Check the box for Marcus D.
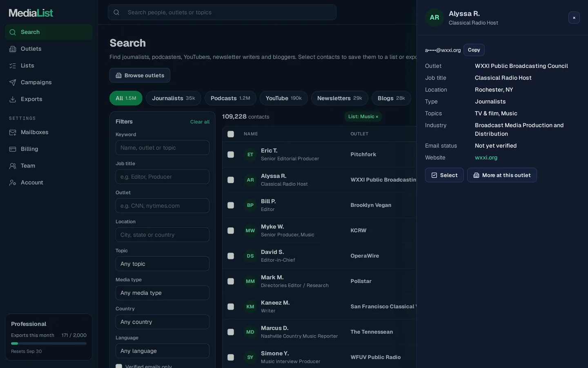588x368 pixels. point(231,332)
